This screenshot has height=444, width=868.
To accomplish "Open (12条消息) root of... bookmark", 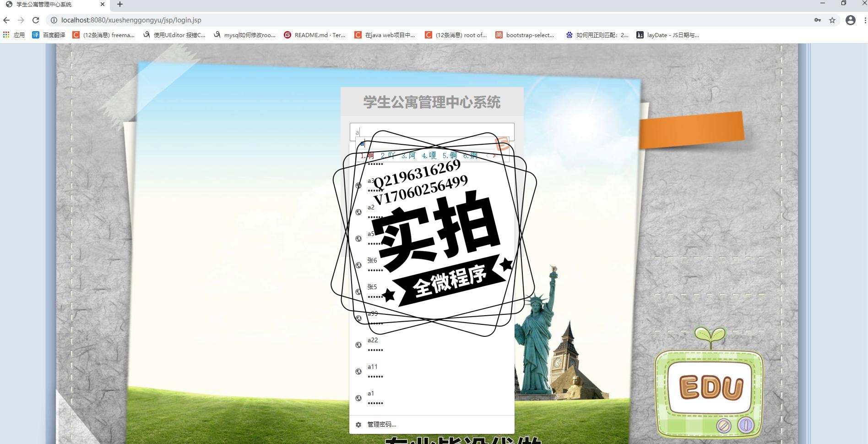I will click(456, 35).
